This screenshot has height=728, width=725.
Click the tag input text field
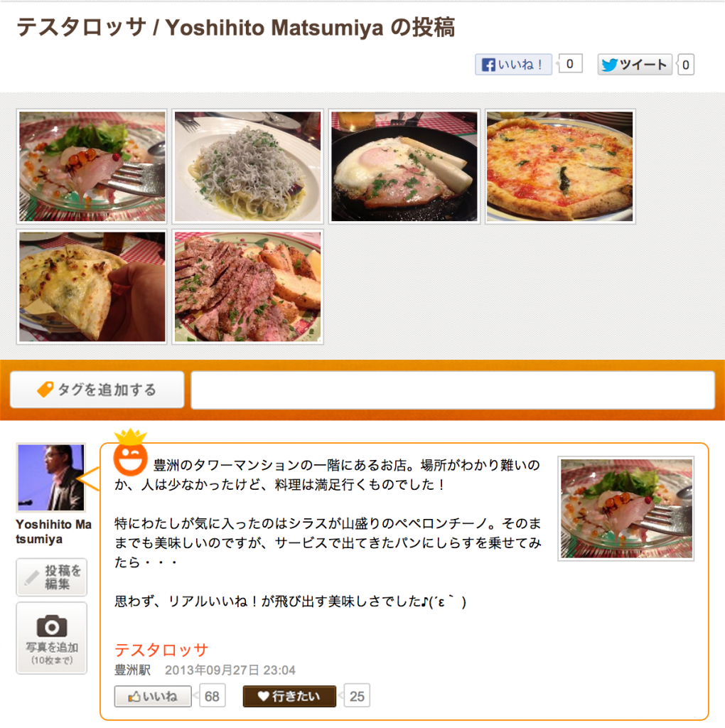coord(453,390)
